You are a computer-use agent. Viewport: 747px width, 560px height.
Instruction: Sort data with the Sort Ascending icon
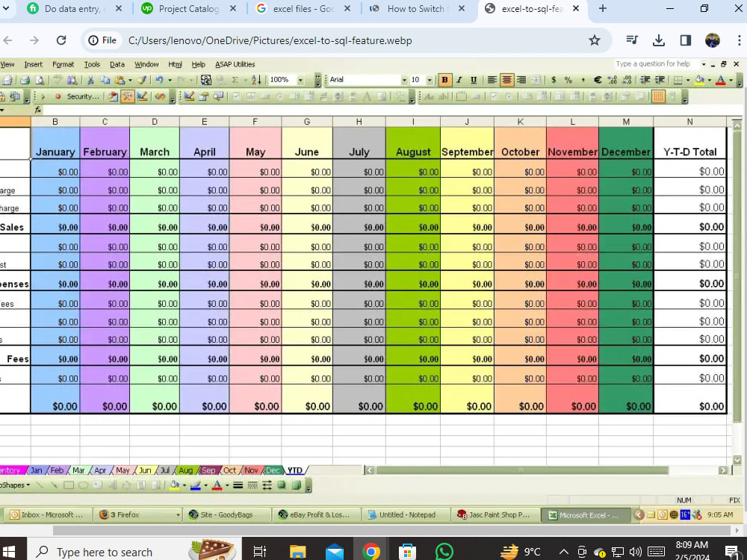click(x=257, y=79)
